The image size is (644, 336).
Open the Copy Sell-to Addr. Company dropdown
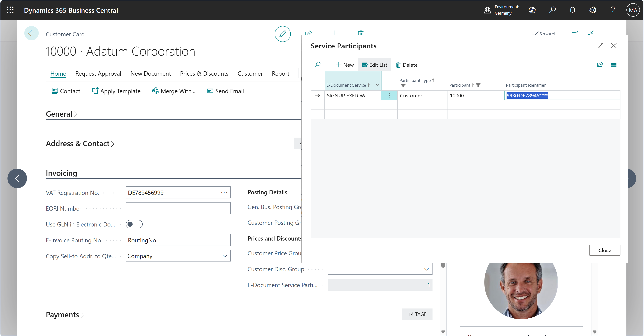tap(225, 256)
